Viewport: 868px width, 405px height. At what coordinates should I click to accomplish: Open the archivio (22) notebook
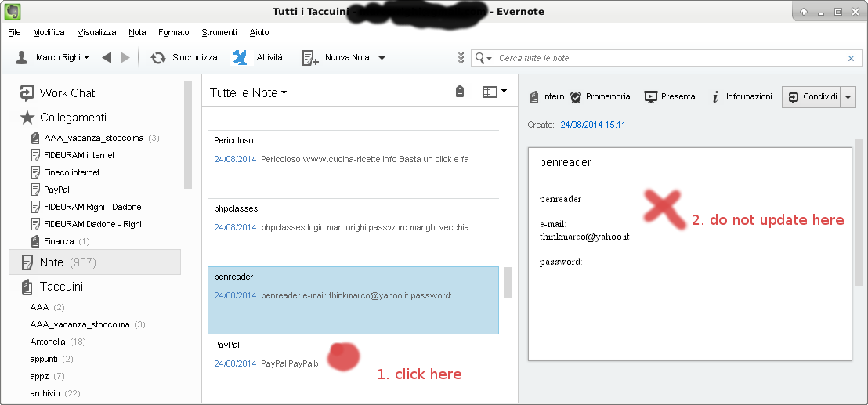pos(55,393)
